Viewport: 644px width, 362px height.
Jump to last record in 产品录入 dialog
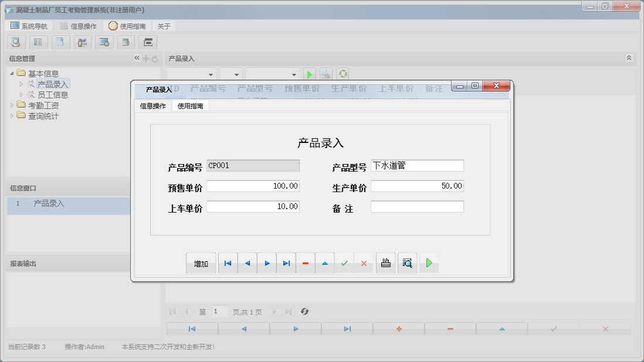click(x=286, y=263)
